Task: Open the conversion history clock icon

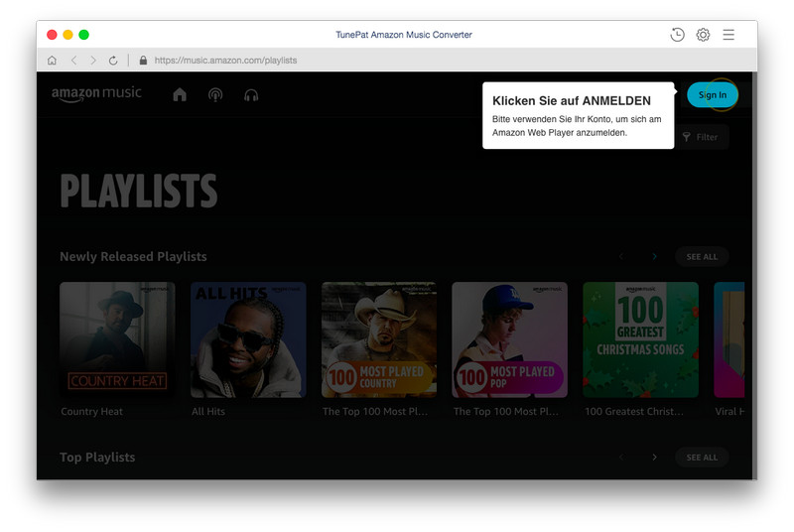Action: [677, 35]
